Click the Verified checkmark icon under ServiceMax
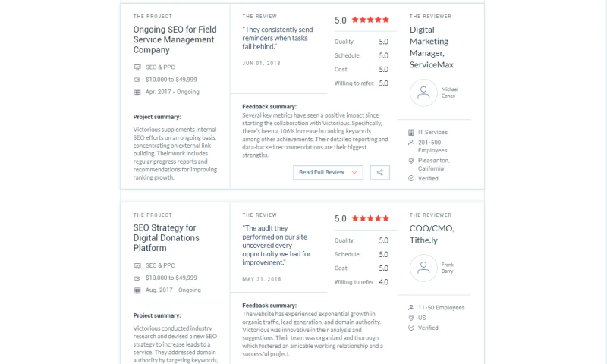Image resolution: width=607 pixels, height=364 pixels. pyautogui.click(x=411, y=179)
